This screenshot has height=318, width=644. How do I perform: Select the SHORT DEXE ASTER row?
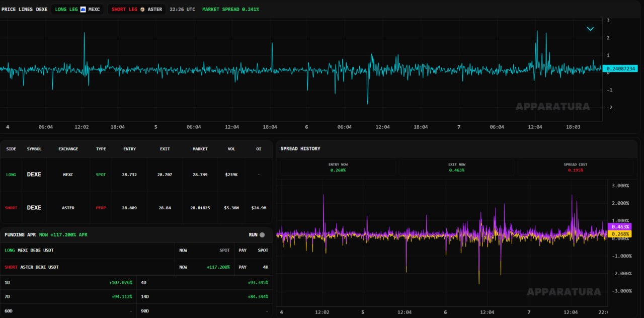136,207
